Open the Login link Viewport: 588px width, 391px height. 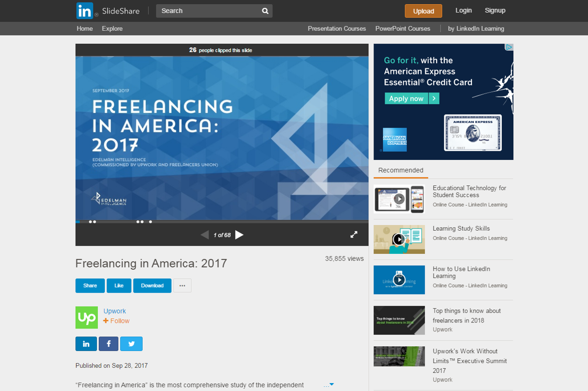[463, 10]
